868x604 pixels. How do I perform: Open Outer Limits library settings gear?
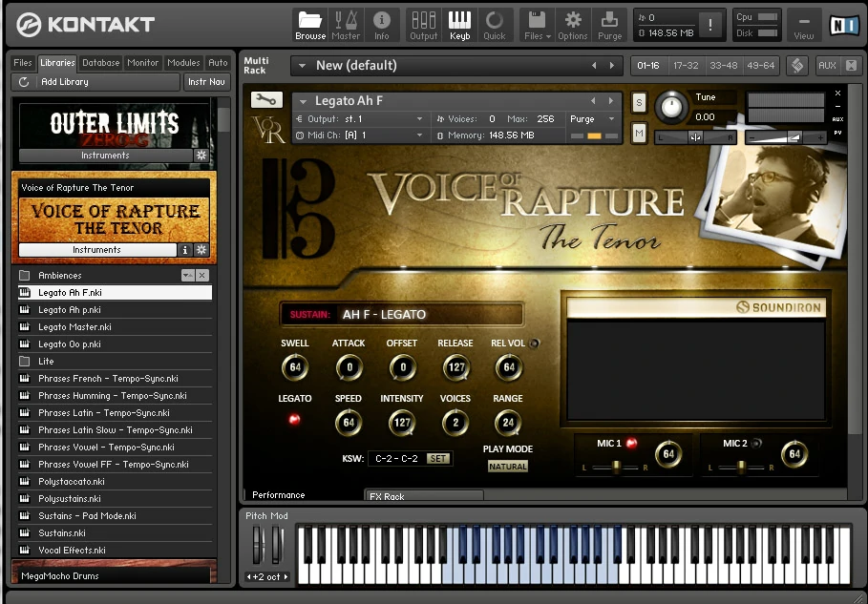pyautogui.click(x=201, y=156)
